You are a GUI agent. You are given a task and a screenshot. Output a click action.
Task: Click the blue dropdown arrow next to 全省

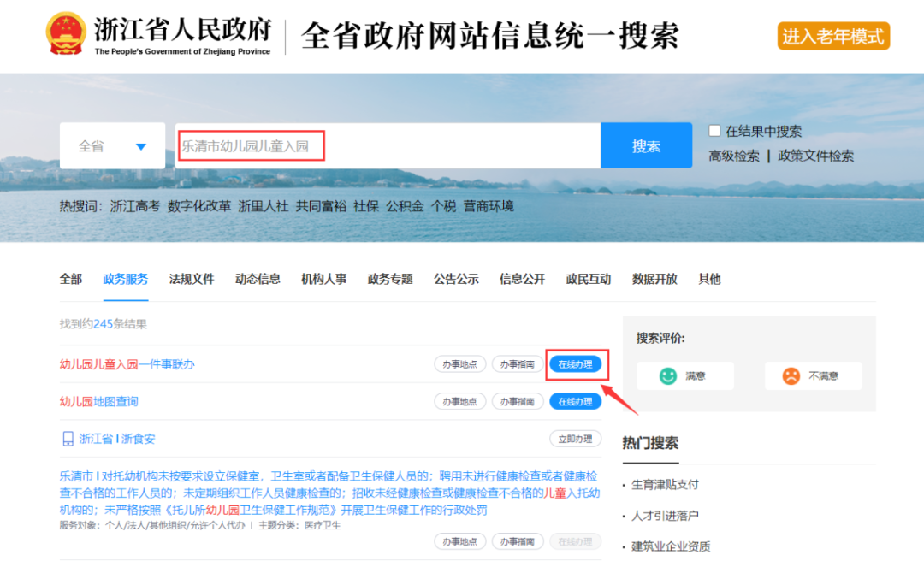[141, 146]
